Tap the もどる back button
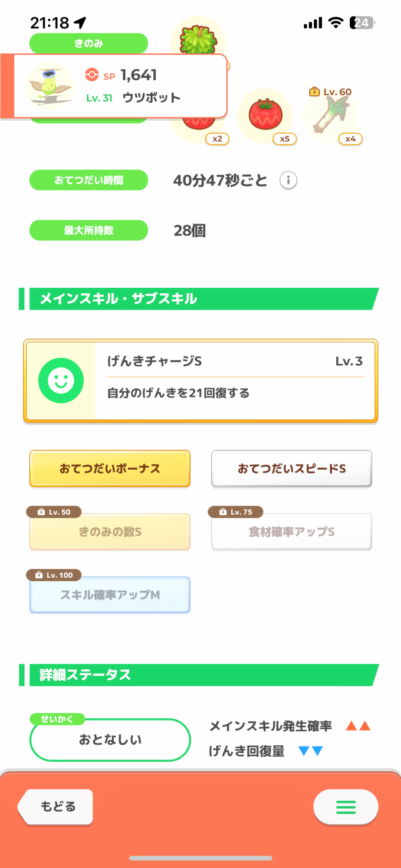 56,807
